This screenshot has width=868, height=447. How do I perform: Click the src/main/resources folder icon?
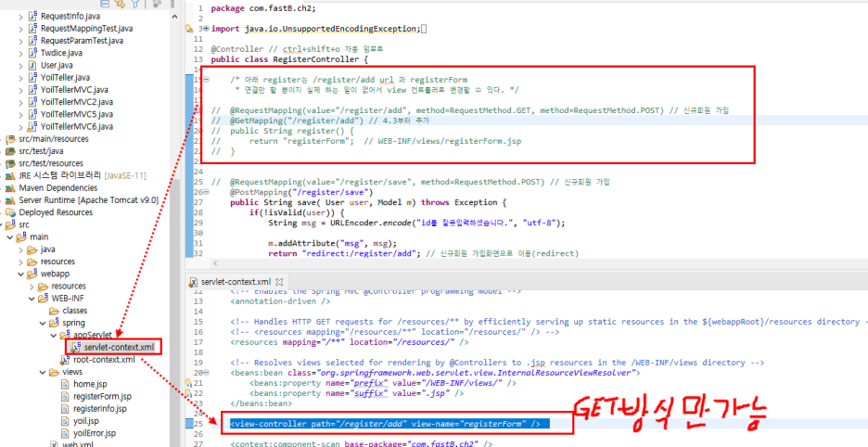(x=10, y=138)
